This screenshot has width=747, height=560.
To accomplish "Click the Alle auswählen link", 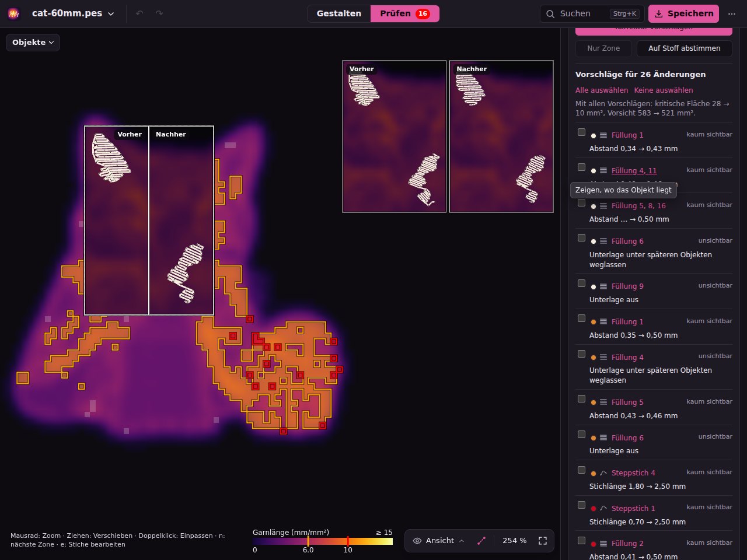I will (602, 90).
